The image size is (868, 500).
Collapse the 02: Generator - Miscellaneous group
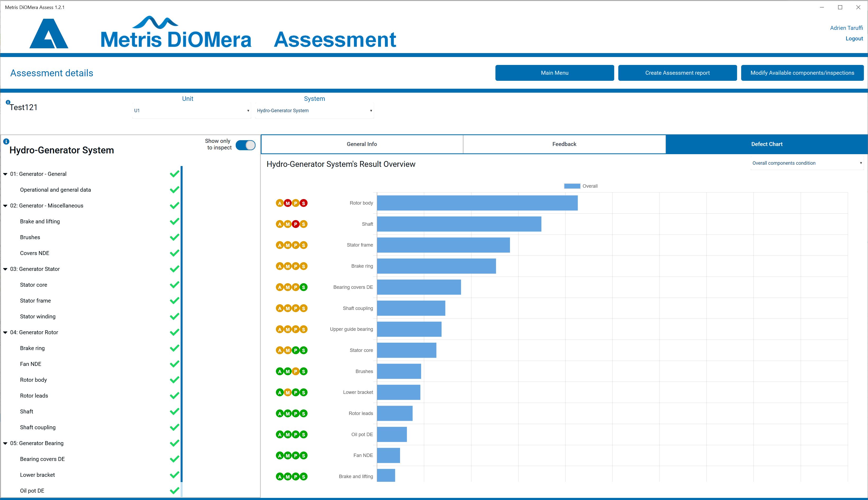[x=5, y=206]
